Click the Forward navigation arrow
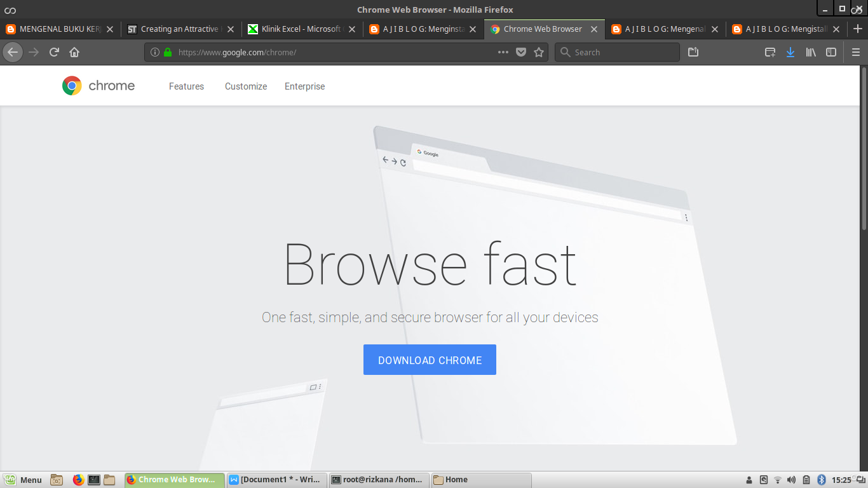This screenshot has height=488, width=868. pos(34,52)
